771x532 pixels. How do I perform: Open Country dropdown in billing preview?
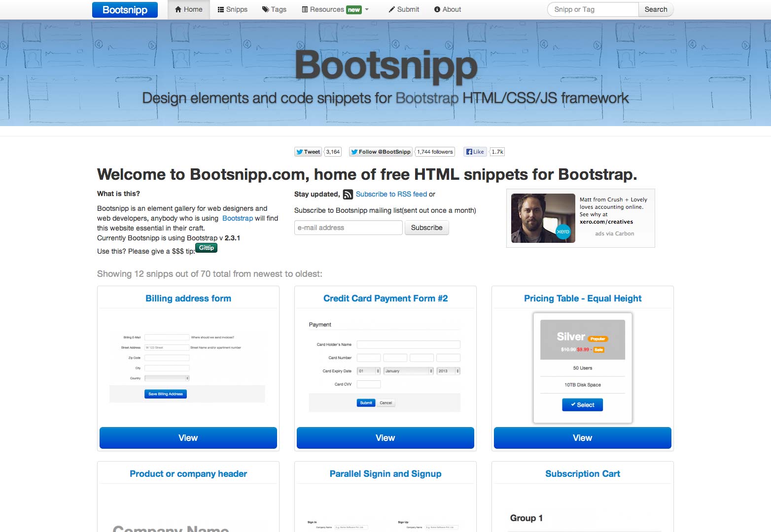tap(167, 378)
